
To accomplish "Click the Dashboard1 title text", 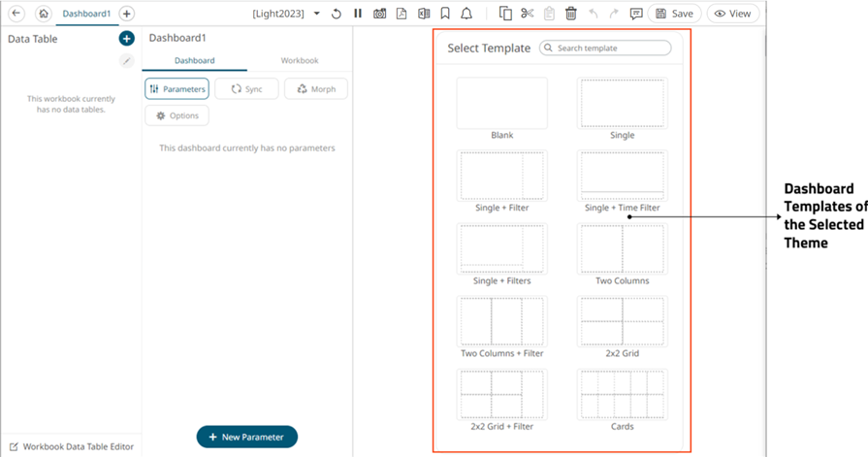I will coord(177,38).
